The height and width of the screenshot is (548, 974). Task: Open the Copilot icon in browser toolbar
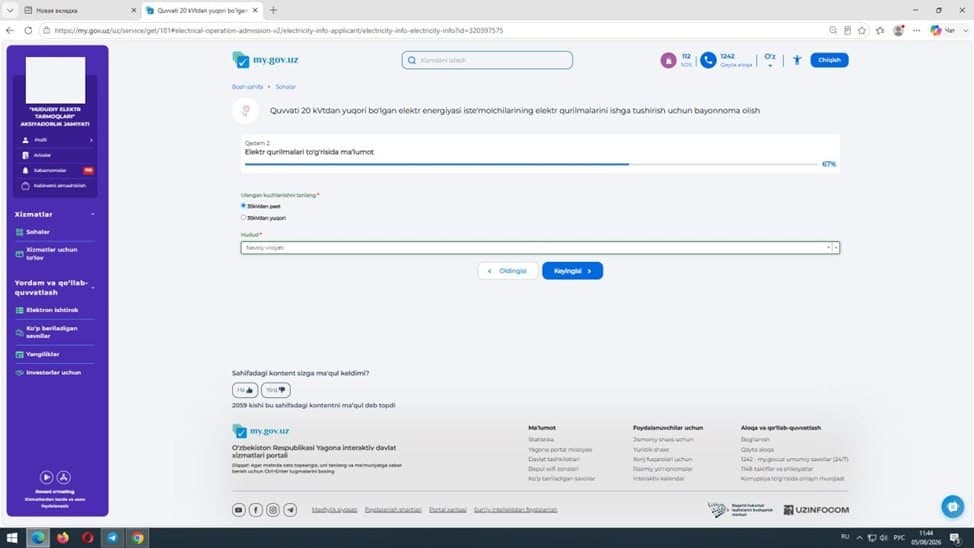click(935, 30)
